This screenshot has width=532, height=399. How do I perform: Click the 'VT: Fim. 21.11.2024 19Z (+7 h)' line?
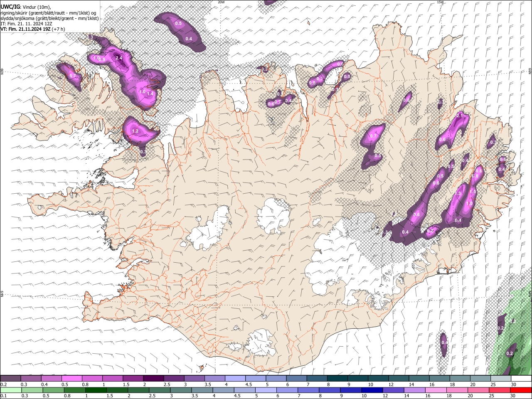[x=32, y=29]
